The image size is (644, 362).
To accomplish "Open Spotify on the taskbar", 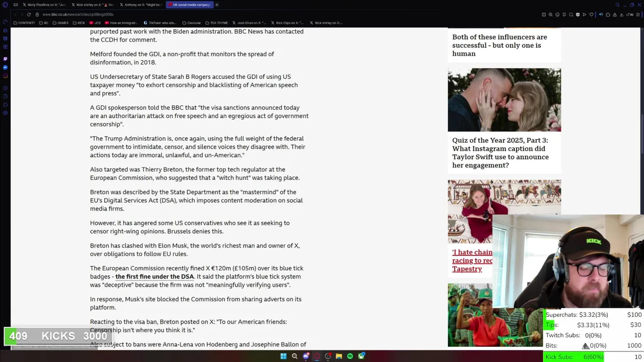I will point(350,356).
